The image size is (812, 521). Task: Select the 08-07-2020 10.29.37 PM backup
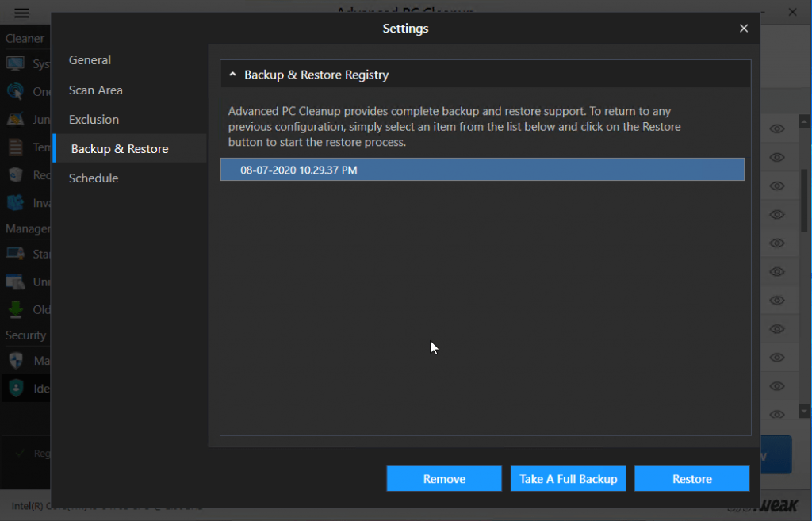(x=482, y=170)
